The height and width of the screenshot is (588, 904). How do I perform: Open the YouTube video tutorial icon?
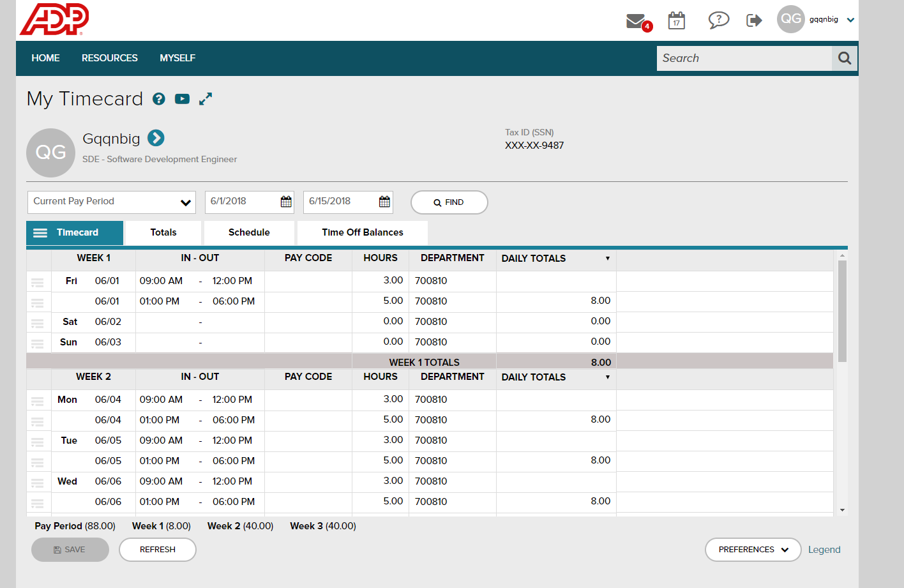click(x=182, y=99)
